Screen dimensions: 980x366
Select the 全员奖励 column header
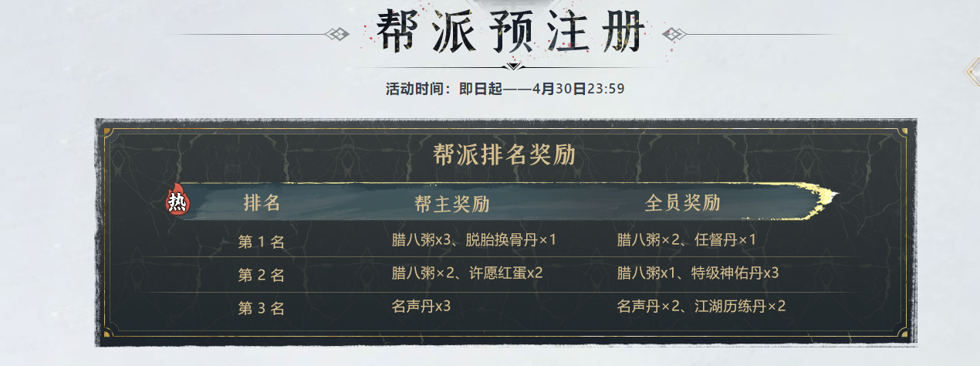(682, 203)
